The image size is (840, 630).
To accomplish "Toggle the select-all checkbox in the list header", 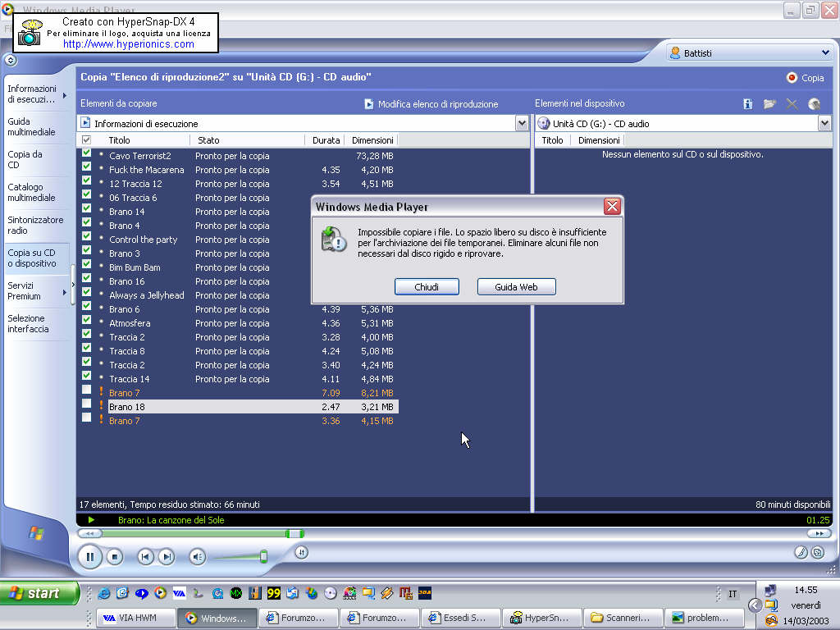I will [86, 139].
